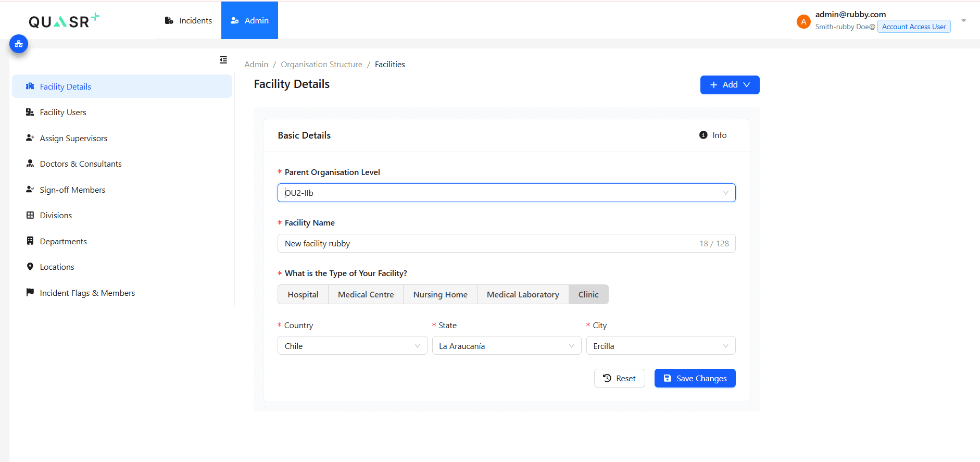Expand the Add button chevron
980x462 pixels.
[747, 85]
